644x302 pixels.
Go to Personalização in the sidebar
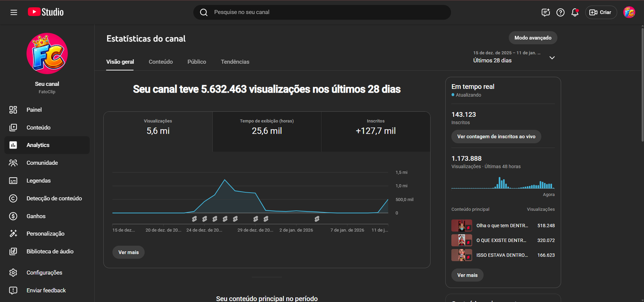click(45, 234)
